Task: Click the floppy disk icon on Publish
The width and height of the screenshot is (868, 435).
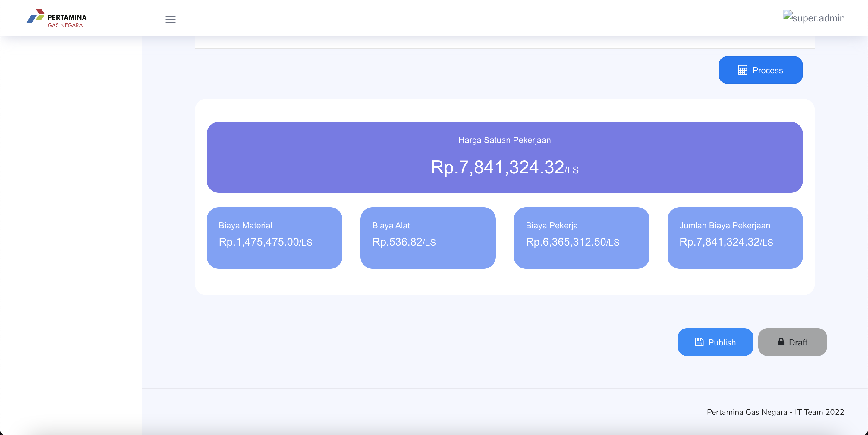Action: coord(699,342)
